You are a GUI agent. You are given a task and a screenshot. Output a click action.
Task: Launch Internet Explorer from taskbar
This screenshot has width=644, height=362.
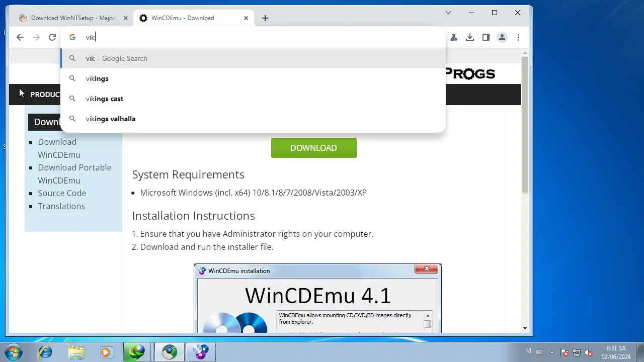(x=45, y=352)
